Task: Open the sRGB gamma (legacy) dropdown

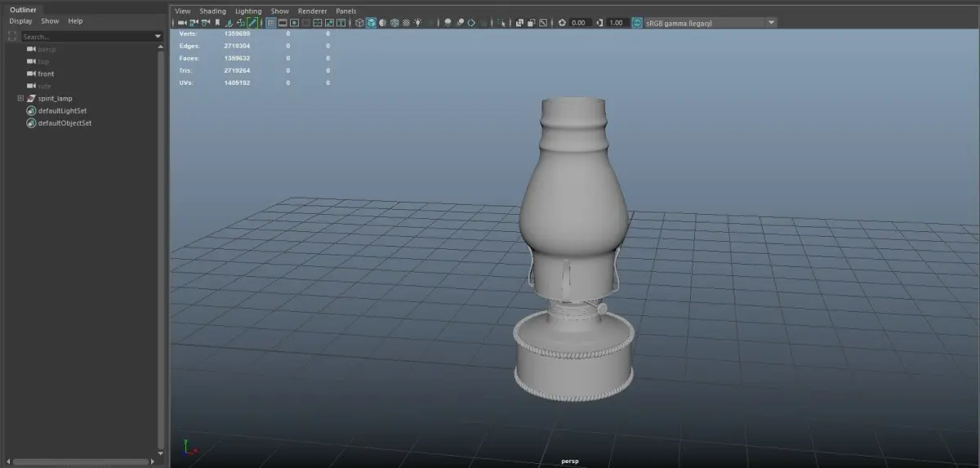Action: tap(710, 23)
